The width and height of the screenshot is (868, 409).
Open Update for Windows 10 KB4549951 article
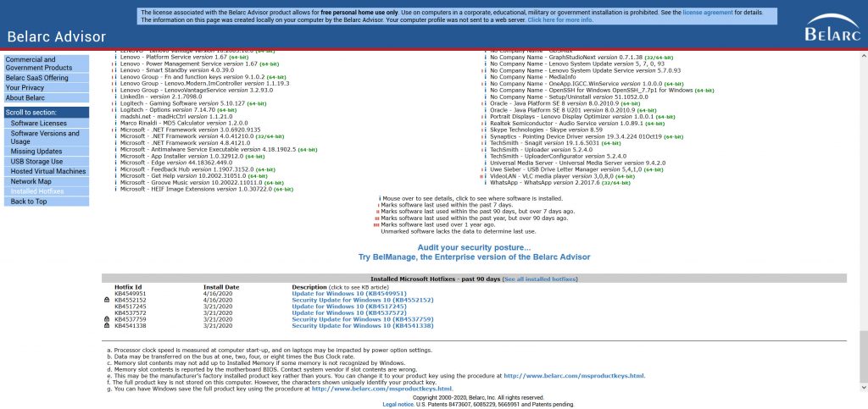pos(349,294)
